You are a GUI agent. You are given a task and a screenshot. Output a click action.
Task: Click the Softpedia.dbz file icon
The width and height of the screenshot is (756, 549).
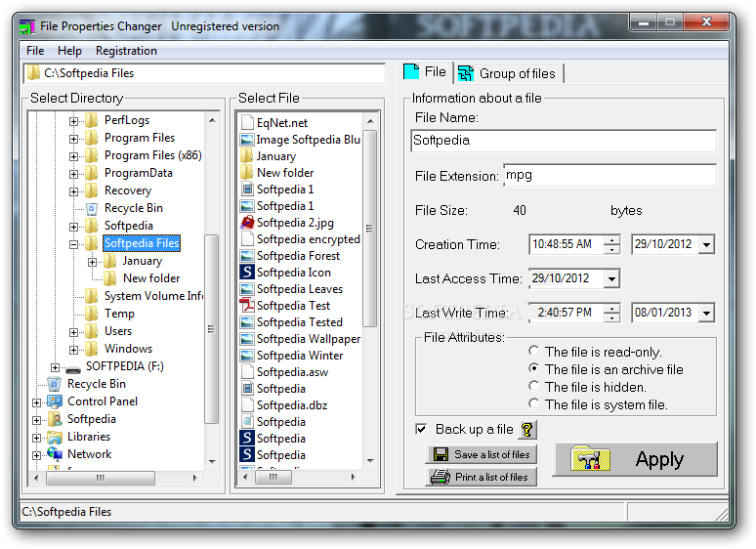pyautogui.click(x=247, y=404)
